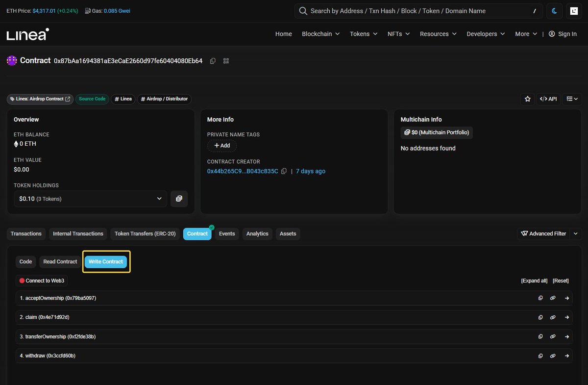Show QR code for contract address

point(226,61)
